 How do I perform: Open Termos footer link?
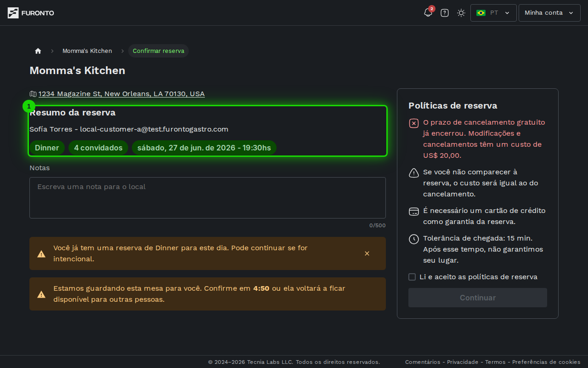[x=495, y=362]
